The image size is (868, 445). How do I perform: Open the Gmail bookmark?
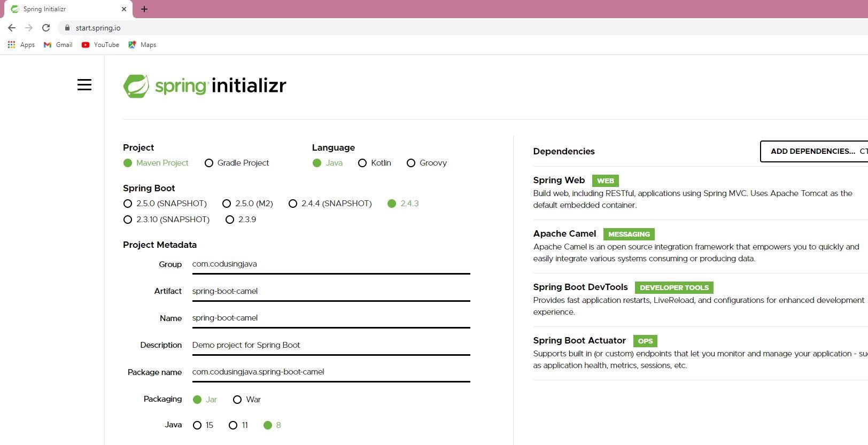pyautogui.click(x=58, y=45)
